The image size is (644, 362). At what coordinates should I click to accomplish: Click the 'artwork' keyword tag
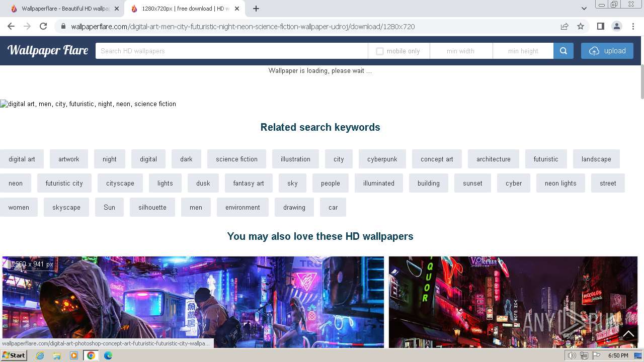click(69, 159)
